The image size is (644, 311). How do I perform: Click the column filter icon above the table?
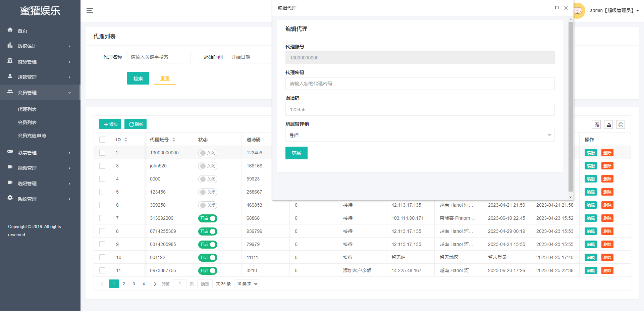[x=597, y=125]
